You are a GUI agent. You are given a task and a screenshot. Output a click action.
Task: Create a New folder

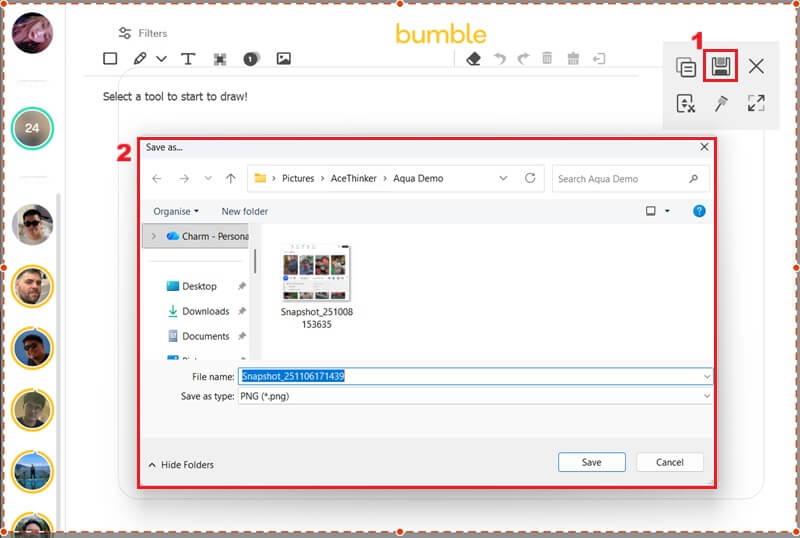(x=244, y=211)
